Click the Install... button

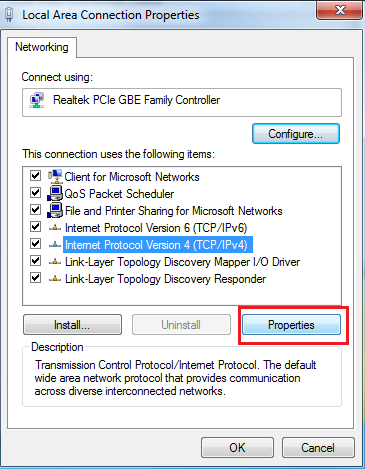point(72,325)
